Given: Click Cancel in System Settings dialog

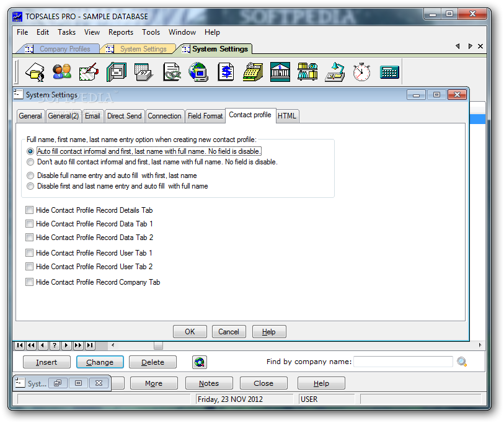Looking at the screenshot, I should pos(229,332).
